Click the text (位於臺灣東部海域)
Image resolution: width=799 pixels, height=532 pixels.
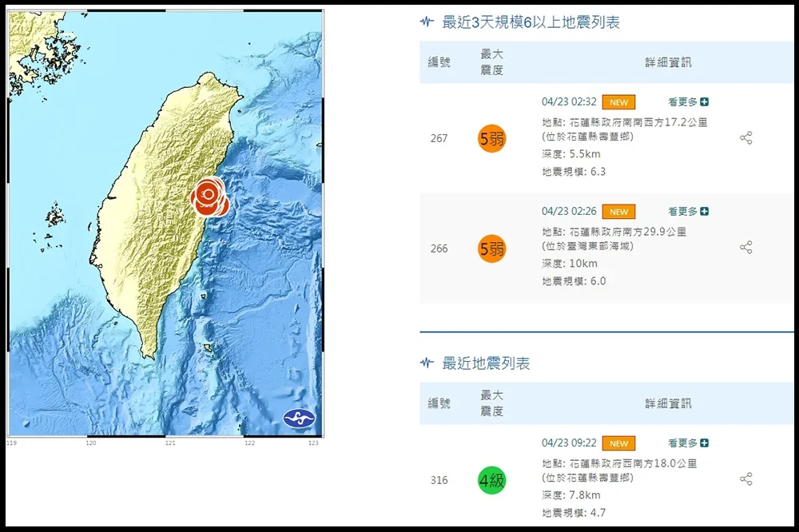click(x=587, y=246)
